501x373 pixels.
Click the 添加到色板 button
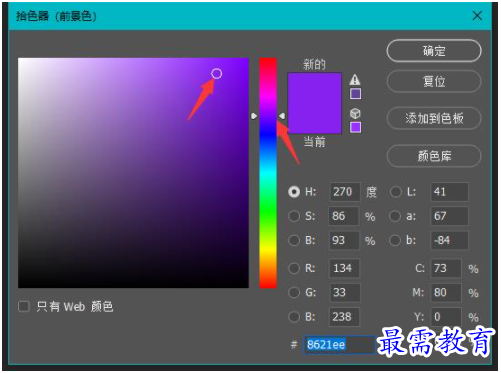(434, 118)
